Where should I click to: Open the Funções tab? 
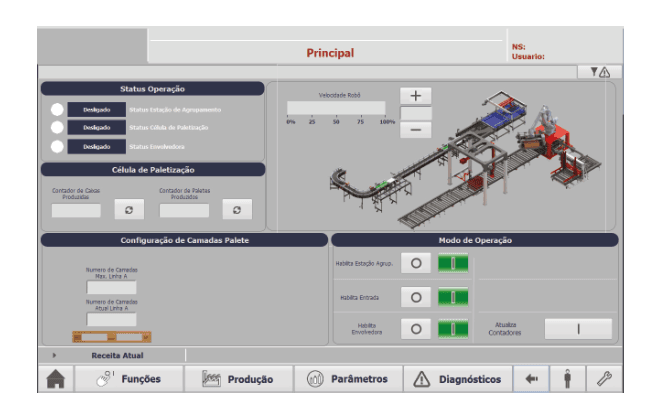click(x=129, y=379)
